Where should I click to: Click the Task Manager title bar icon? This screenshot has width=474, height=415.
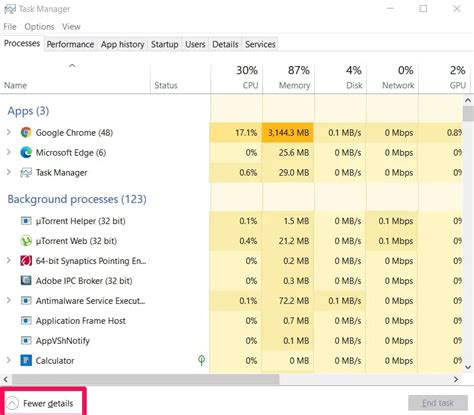[10, 9]
